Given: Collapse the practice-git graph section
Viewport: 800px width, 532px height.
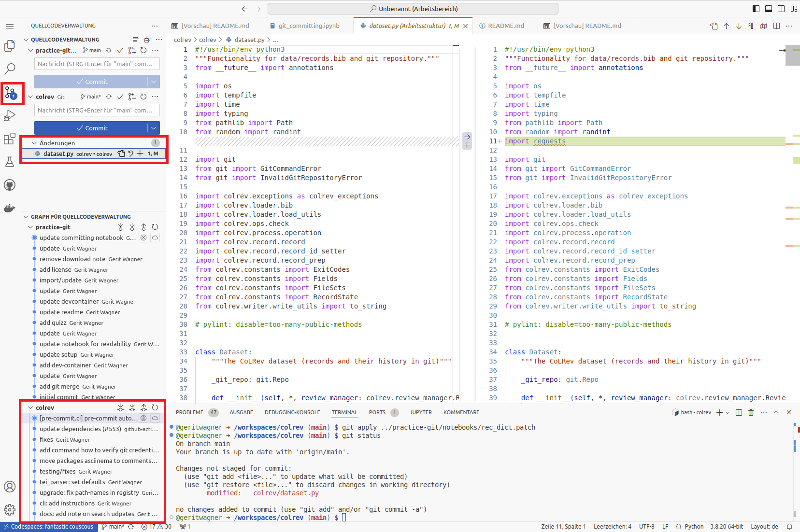Looking at the screenshot, I should [31, 227].
